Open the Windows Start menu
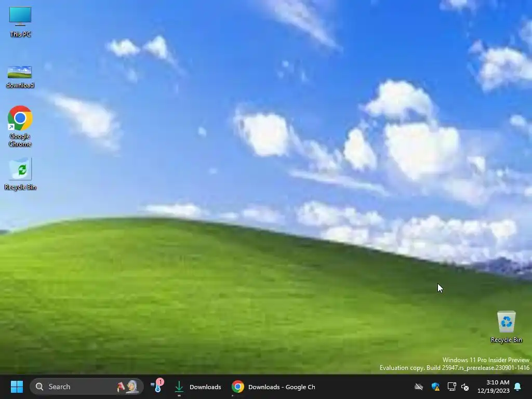Screen dimensions: 532x399 click(17, 387)
